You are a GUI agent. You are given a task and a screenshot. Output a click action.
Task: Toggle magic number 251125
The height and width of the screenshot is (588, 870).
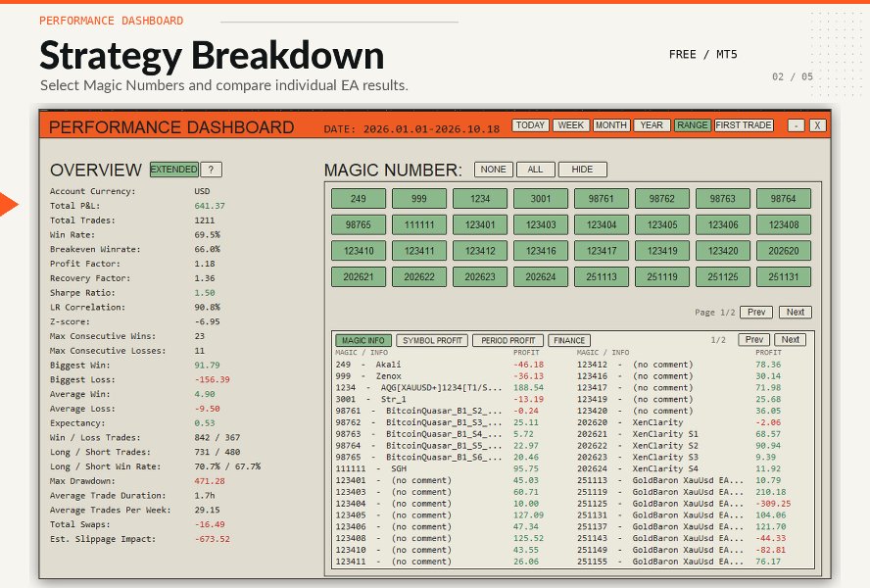(x=722, y=277)
